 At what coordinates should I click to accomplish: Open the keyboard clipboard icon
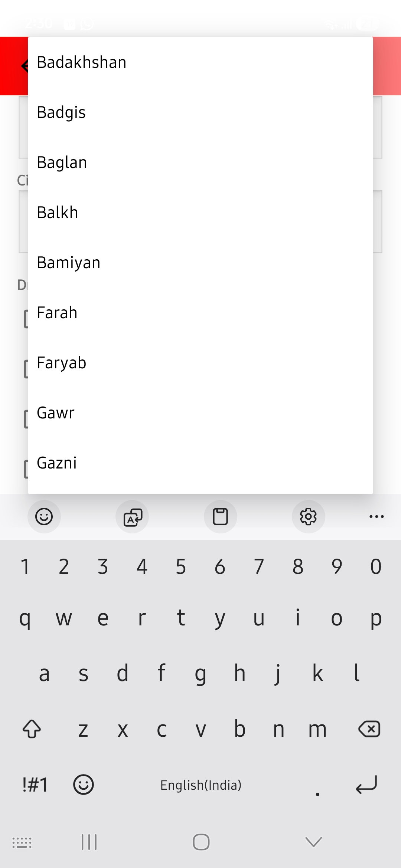(x=220, y=516)
